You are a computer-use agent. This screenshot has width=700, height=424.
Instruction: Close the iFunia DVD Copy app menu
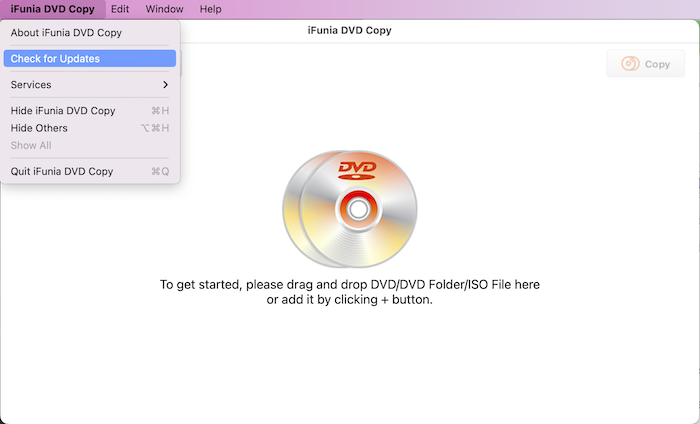coord(51,9)
